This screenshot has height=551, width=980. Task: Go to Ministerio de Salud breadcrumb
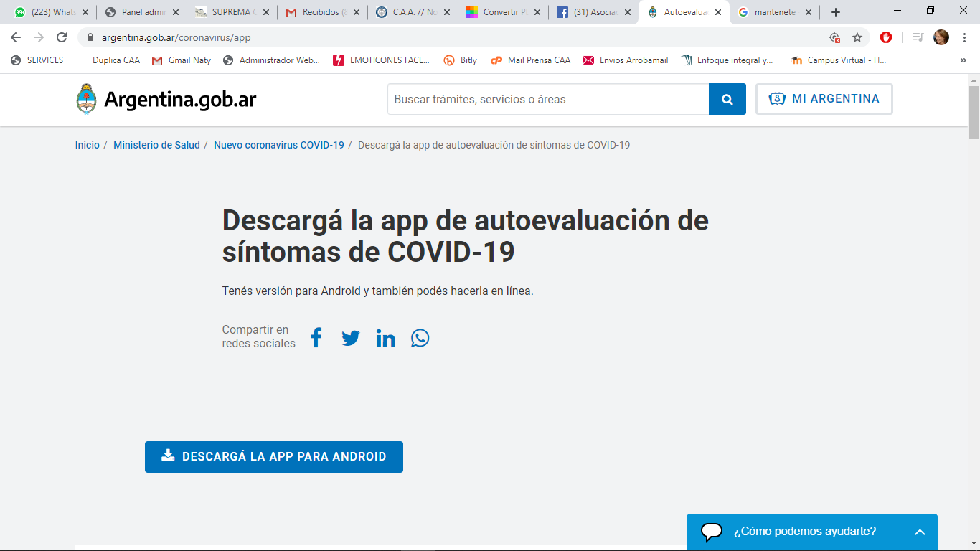156,145
